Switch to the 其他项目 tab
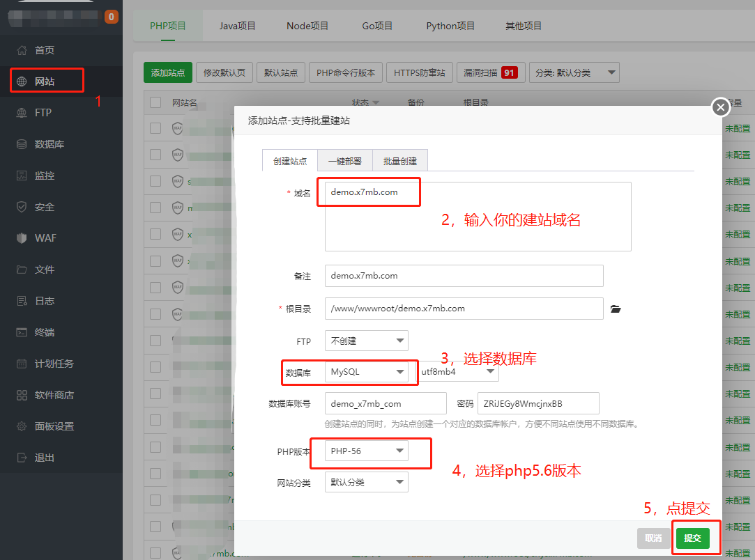755x560 pixels. coord(524,26)
